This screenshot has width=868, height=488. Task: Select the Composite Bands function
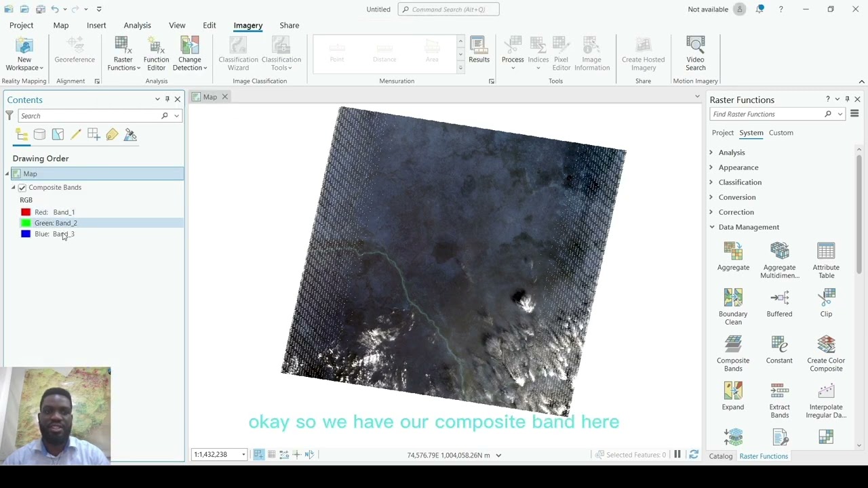click(x=733, y=354)
